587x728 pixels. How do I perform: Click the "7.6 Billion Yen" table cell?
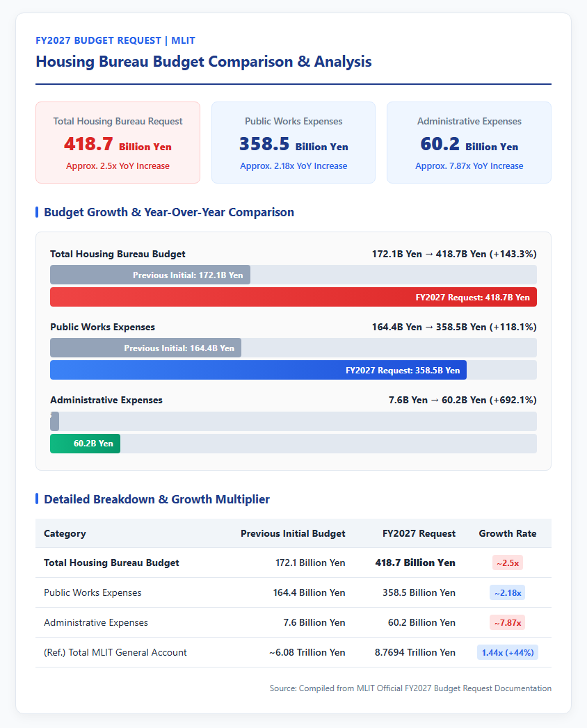[x=314, y=622]
